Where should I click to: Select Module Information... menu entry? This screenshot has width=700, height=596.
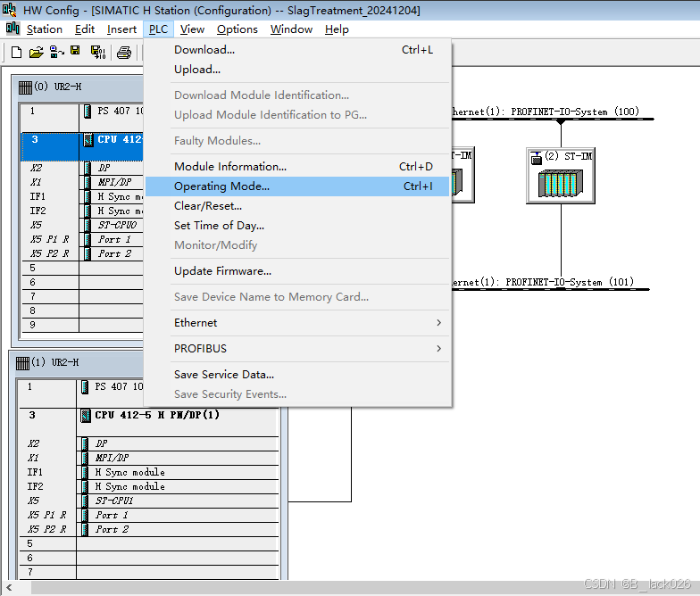(296, 166)
